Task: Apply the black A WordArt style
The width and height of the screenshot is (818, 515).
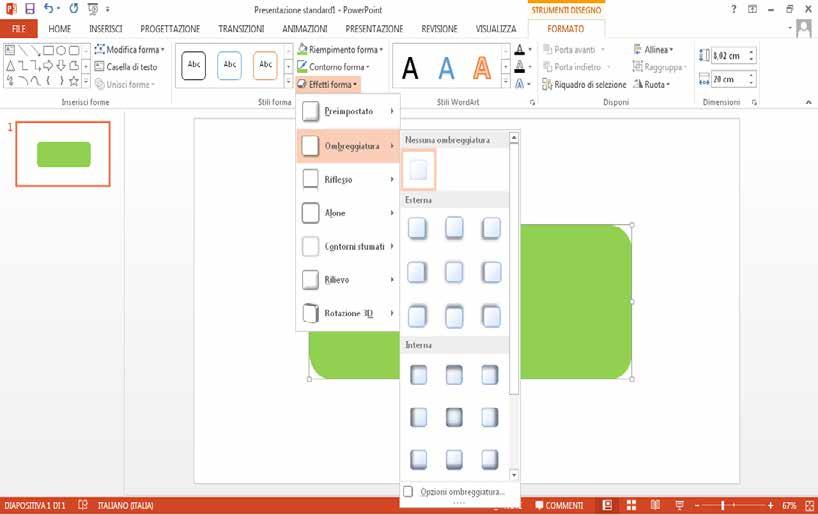Action: (x=410, y=68)
